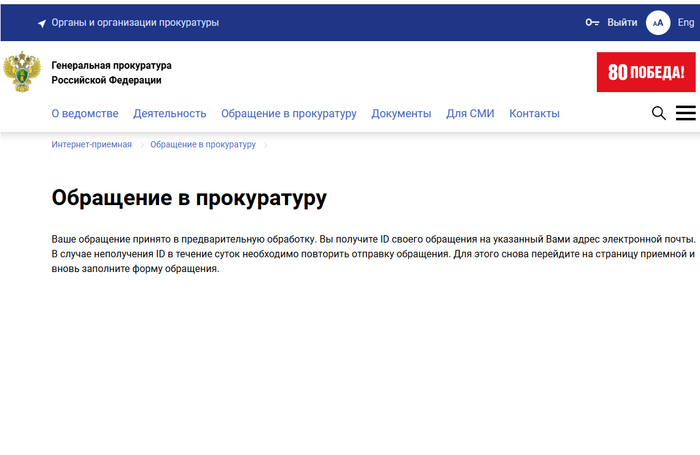This screenshot has width=700, height=455.
Task: Toggle the 'aA' accessibility version button
Action: [657, 22]
